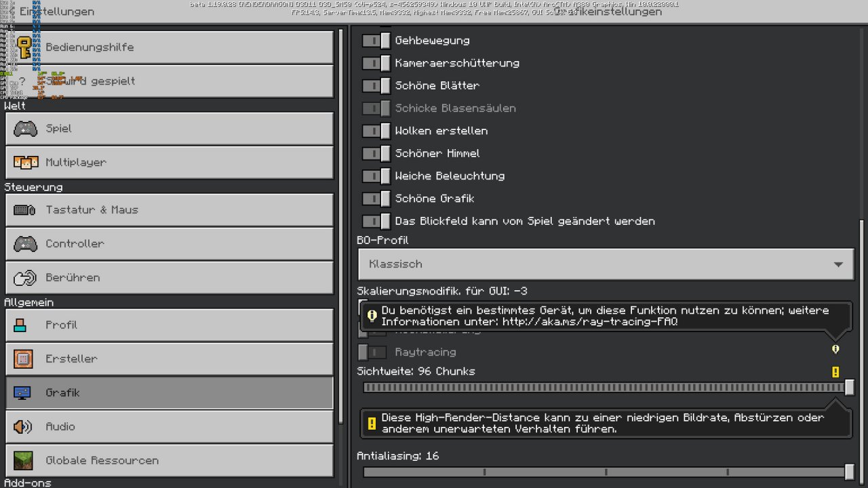Toggle Wolken erstellen switch

[x=376, y=131]
